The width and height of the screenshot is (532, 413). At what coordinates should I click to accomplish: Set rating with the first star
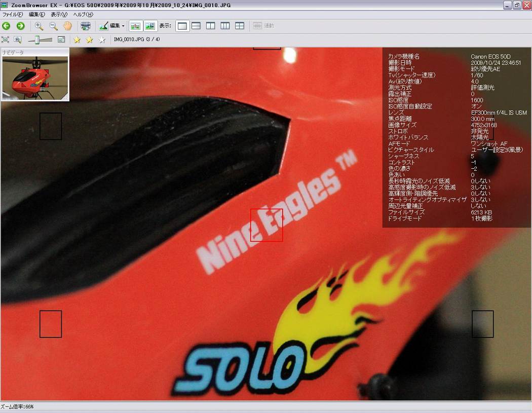coord(77,40)
